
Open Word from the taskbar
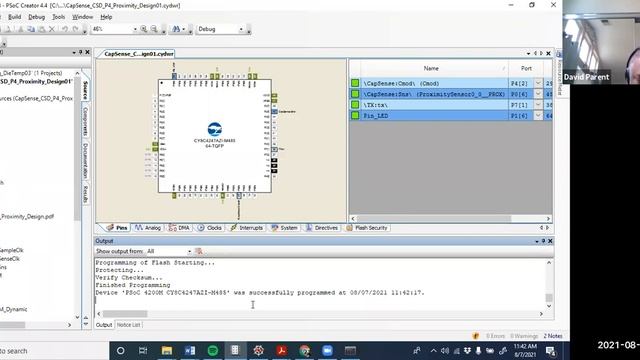[190, 351]
